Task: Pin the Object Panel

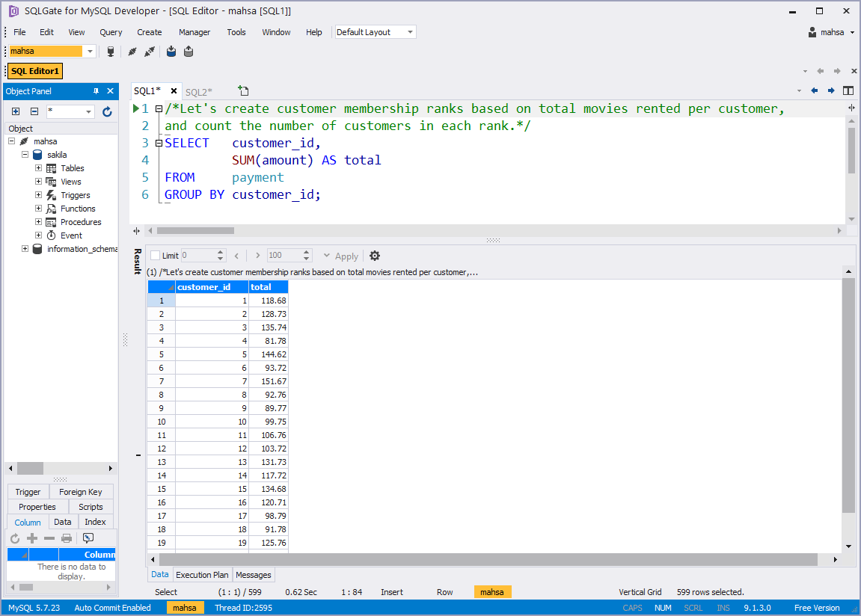Action: pos(96,91)
